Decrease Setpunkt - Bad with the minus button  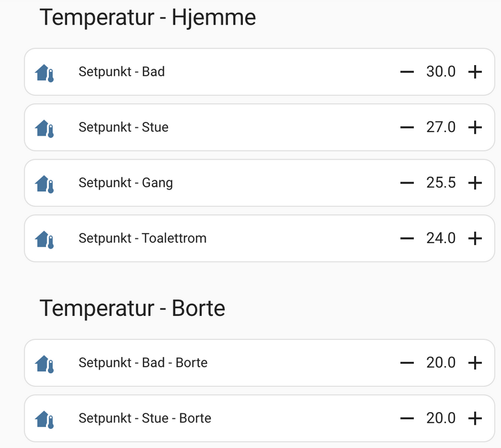407,72
